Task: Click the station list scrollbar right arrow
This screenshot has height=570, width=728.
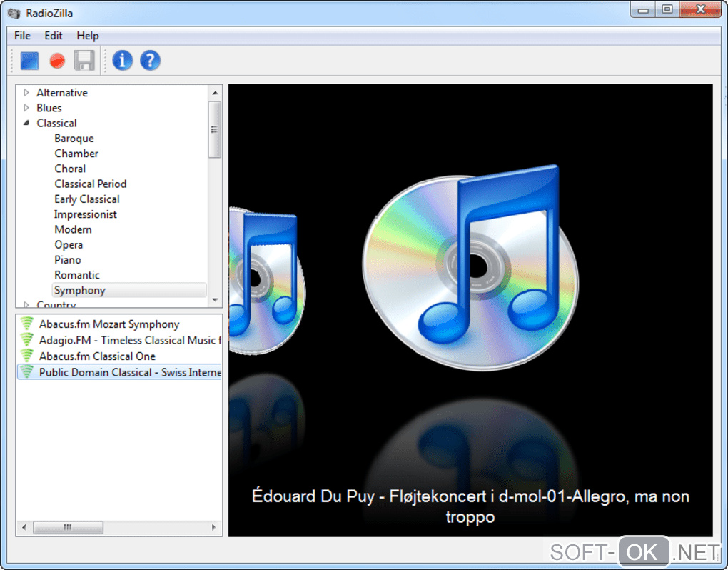Action: pos(213,527)
